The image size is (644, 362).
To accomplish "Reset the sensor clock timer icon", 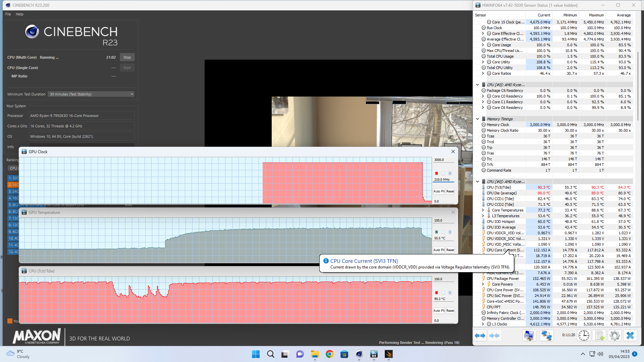I will click(584, 336).
